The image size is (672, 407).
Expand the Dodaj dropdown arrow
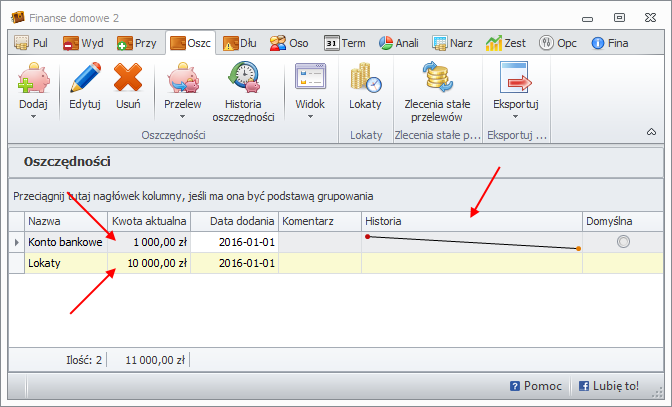(33, 117)
